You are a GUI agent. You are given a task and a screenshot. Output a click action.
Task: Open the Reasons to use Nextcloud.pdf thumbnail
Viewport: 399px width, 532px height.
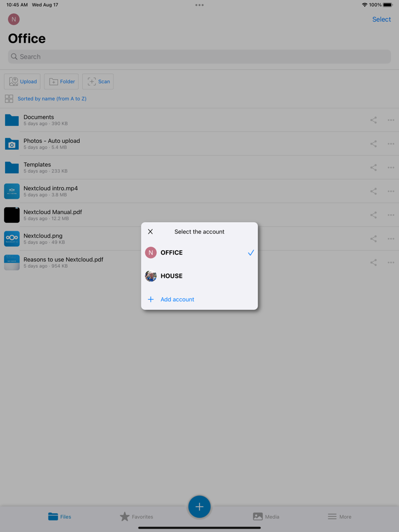coord(12,263)
